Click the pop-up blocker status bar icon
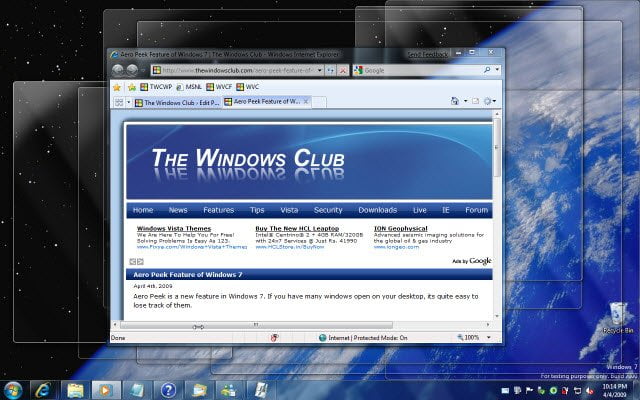 (274, 338)
